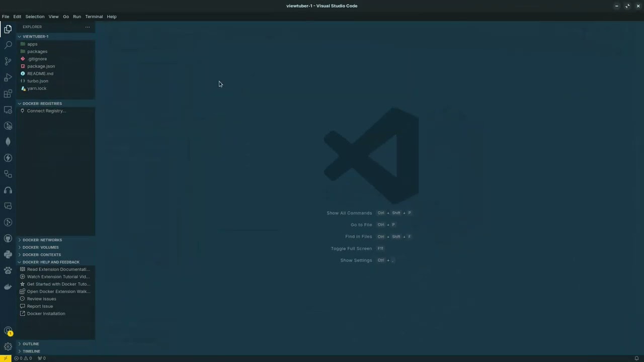This screenshot has width=644, height=362.
Task: Open the Terminal menu
Action: coord(94,17)
